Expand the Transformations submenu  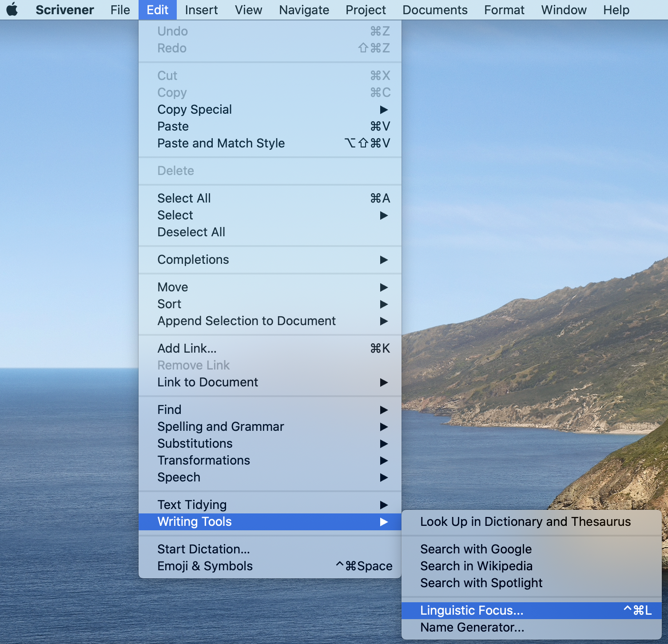pyautogui.click(x=270, y=461)
